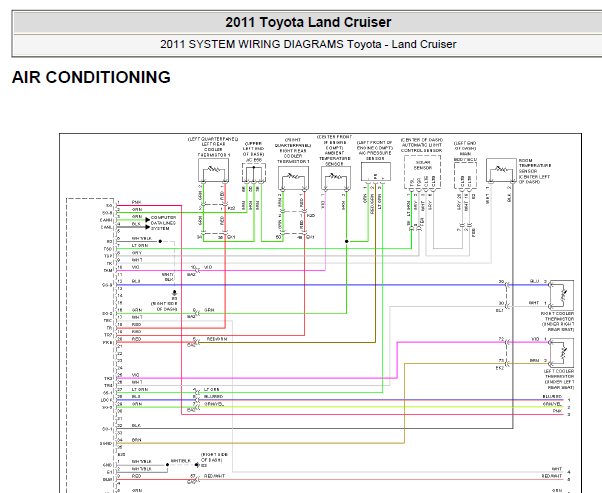This screenshot has height=493, width=602.
Task: Click the 'PNK' wire label at pin 1
Action: (x=137, y=202)
